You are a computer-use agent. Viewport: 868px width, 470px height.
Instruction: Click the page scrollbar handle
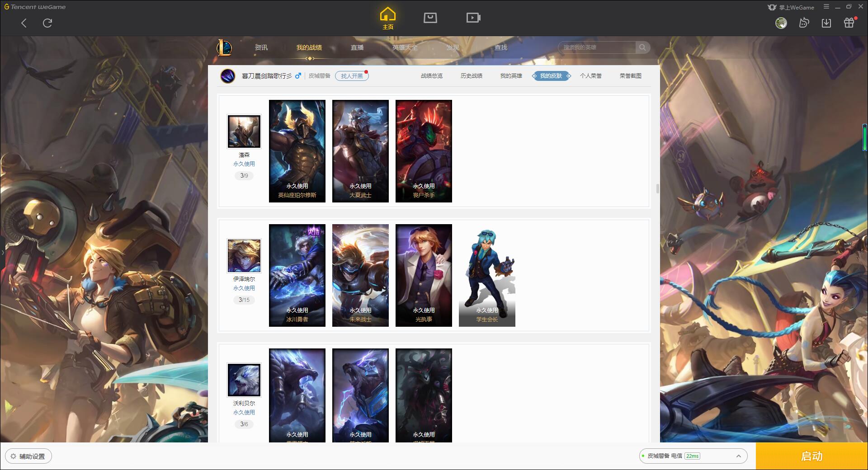pos(657,188)
